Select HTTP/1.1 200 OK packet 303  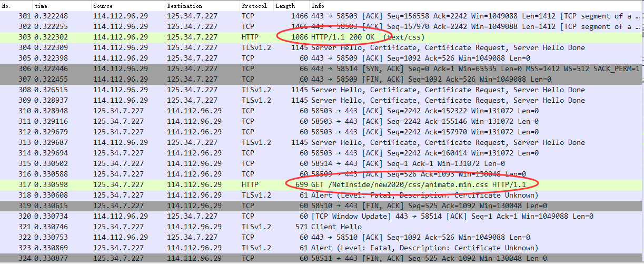(x=322, y=37)
